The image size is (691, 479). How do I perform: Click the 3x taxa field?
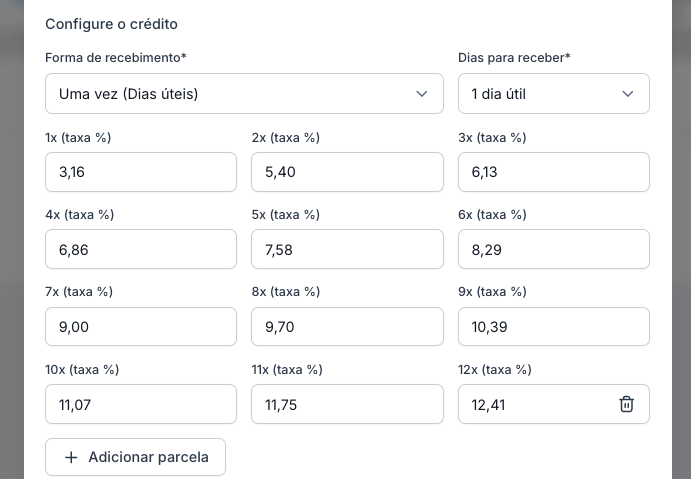click(553, 172)
